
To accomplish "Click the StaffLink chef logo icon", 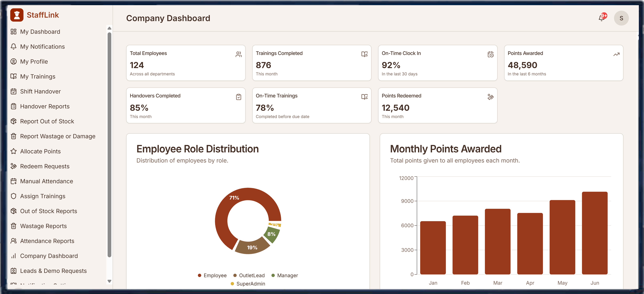I will (17, 15).
